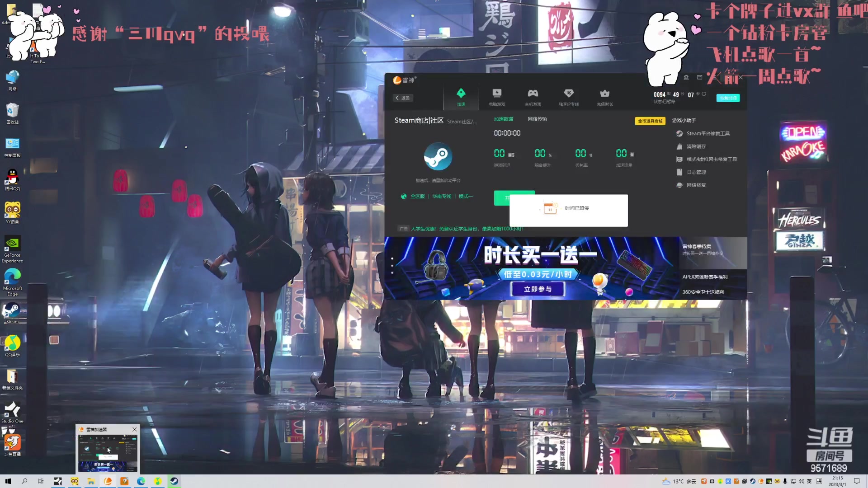Click the green start-acceleration button
The height and width of the screenshot is (488, 868).
tap(502, 198)
